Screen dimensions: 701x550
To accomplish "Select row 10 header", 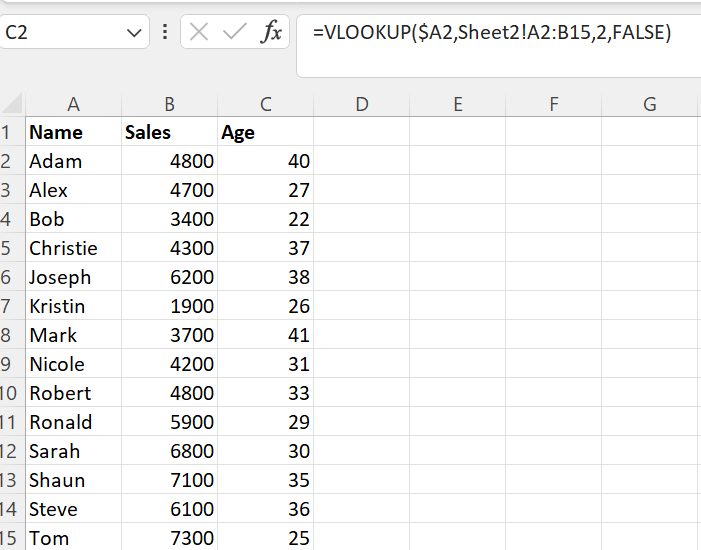I will (x=12, y=393).
